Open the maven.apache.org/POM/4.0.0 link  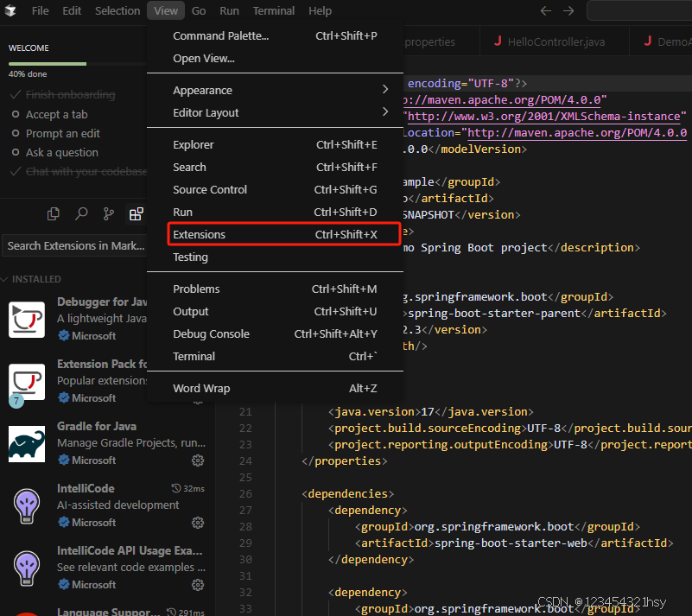(504, 100)
